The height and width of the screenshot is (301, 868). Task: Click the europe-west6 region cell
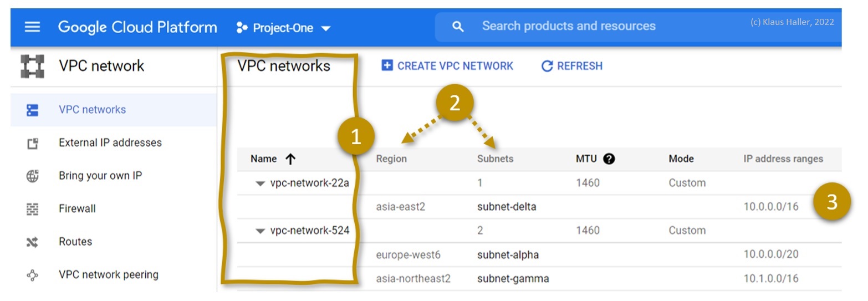pyautogui.click(x=408, y=255)
